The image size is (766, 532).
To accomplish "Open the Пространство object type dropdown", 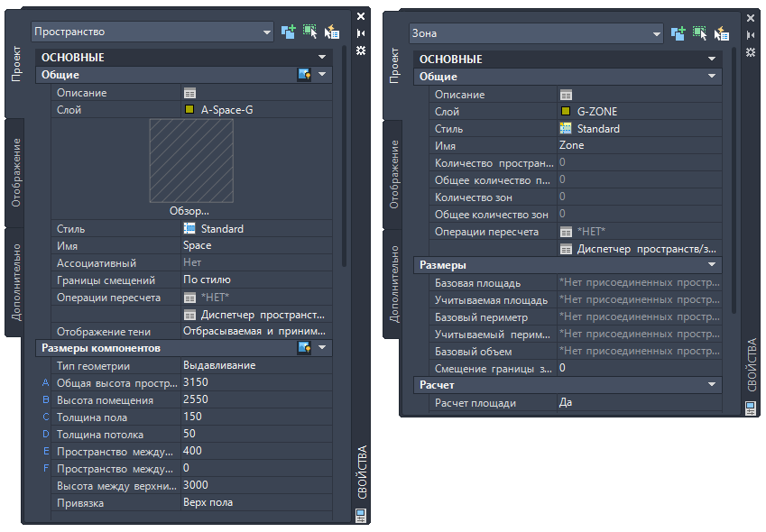I will click(267, 32).
